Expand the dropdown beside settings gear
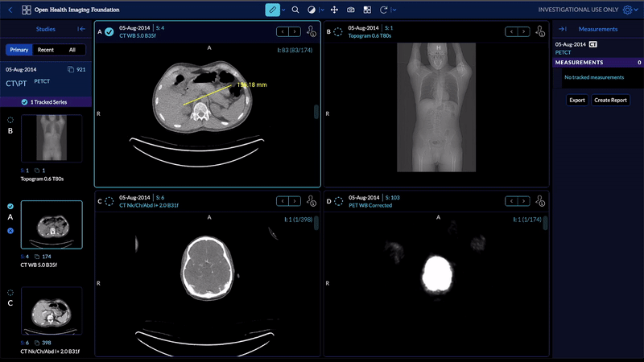The width and height of the screenshot is (644, 362). coord(636,10)
